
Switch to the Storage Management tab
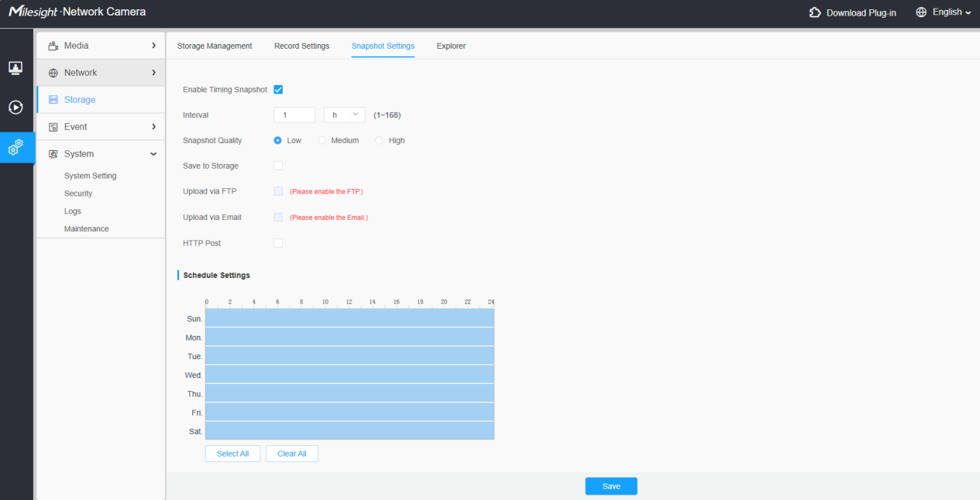click(x=215, y=46)
